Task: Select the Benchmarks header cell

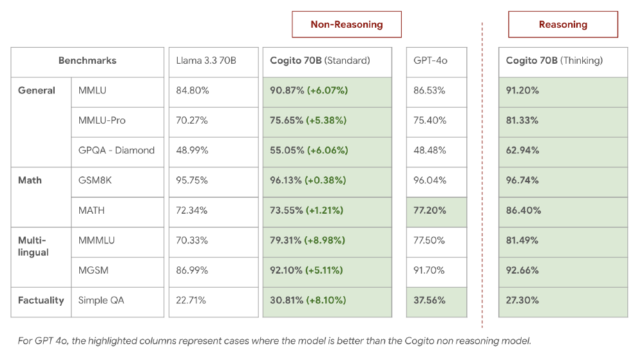Action: pyautogui.click(x=88, y=61)
